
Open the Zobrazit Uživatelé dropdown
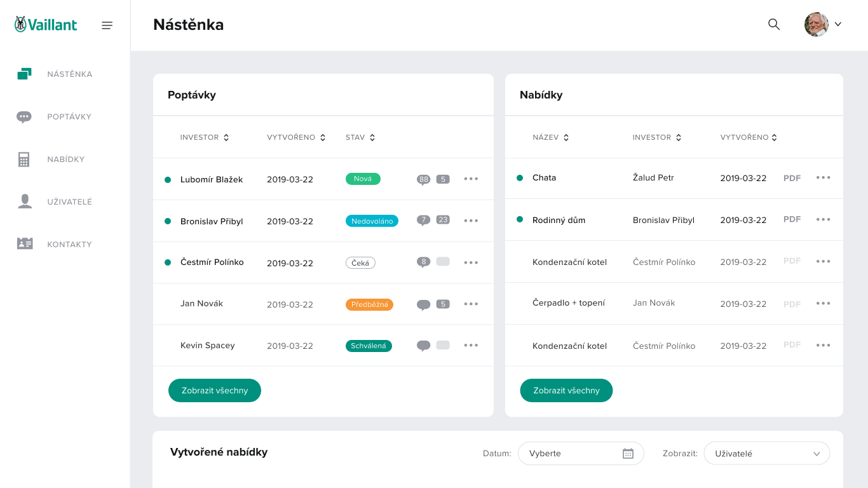(766, 454)
